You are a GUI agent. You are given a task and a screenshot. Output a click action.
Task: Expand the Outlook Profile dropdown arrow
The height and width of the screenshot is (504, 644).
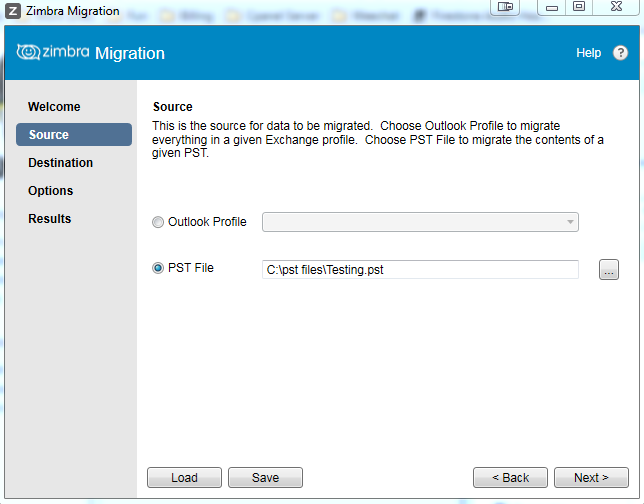(570, 222)
